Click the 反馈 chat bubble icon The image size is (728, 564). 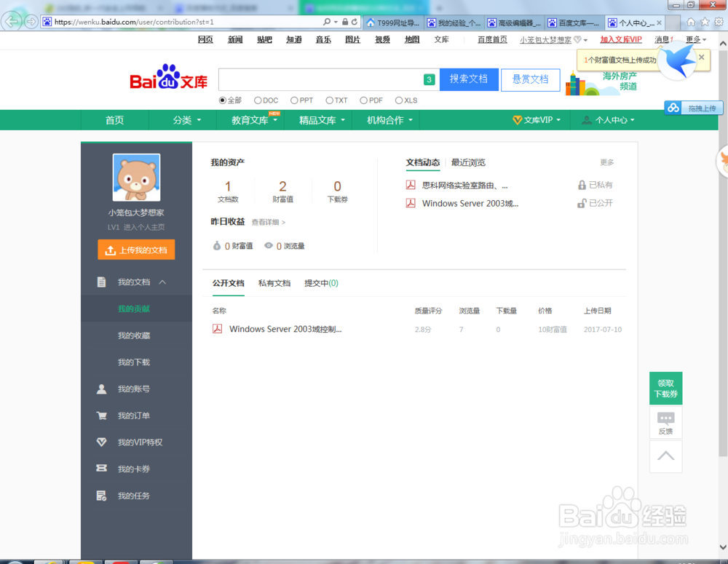(x=666, y=418)
